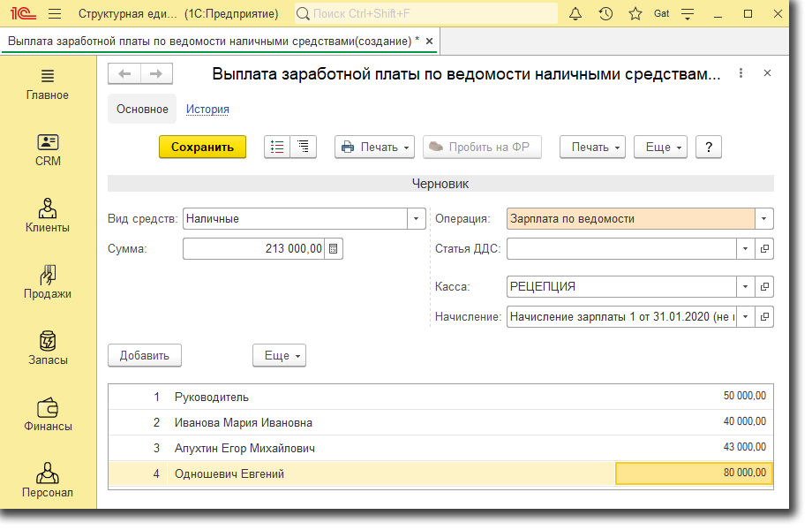Viewport: 812px width, 530px height.
Task: Open the Продажи section
Action: point(48,283)
